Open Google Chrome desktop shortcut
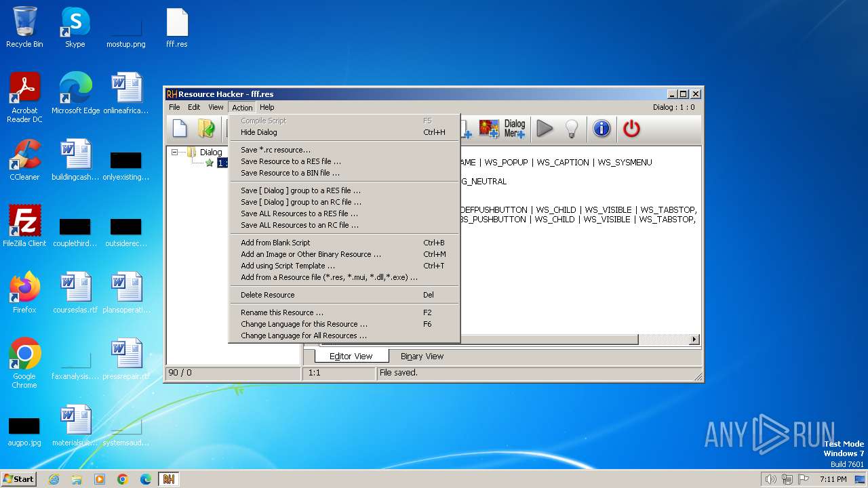868x488 pixels. click(24, 363)
